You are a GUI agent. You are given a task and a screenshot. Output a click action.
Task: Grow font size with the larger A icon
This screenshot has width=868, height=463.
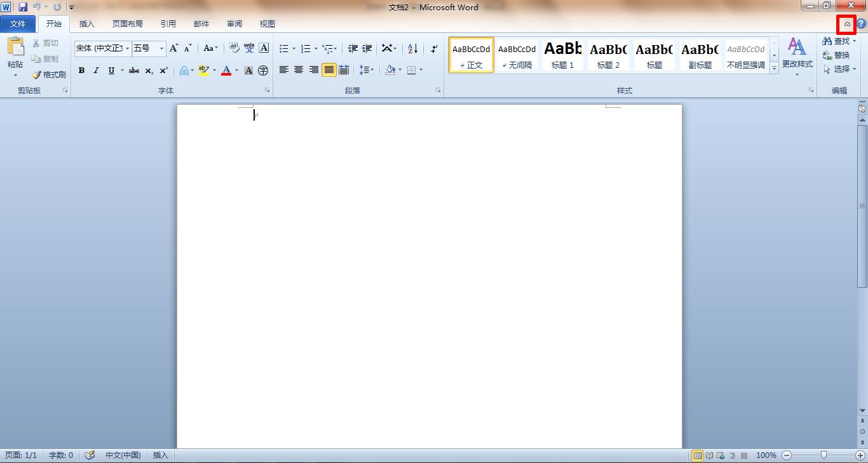pos(174,48)
